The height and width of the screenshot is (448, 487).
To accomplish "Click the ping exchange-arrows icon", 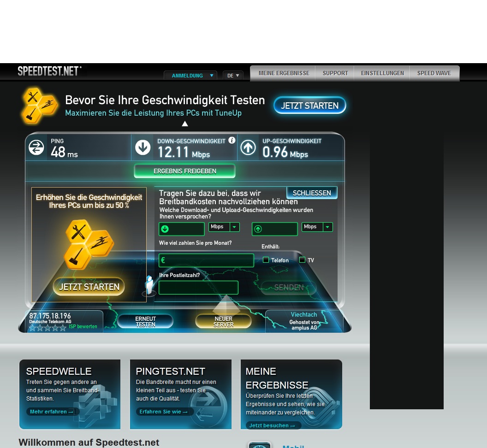I will tap(36, 147).
